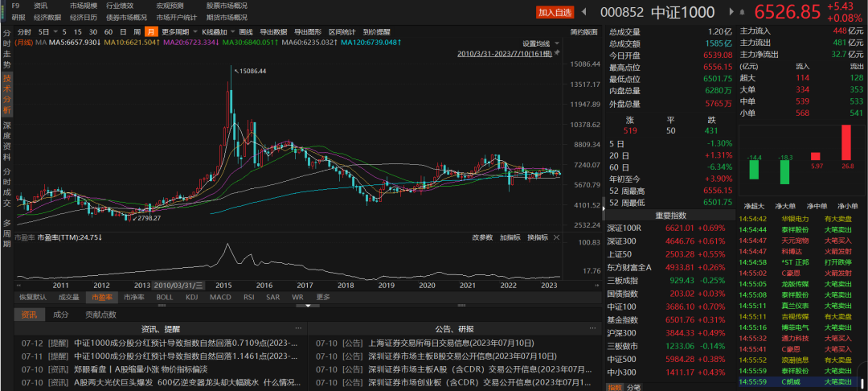Open the 5日 period dropdown arrow
Screen dimensions: 868x391
55,31
